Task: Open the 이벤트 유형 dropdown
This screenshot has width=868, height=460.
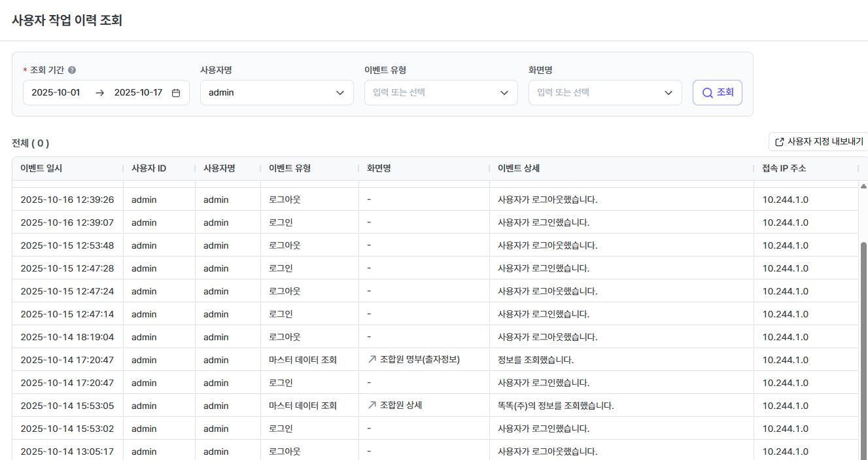Action: pyautogui.click(x=440, y=93)
